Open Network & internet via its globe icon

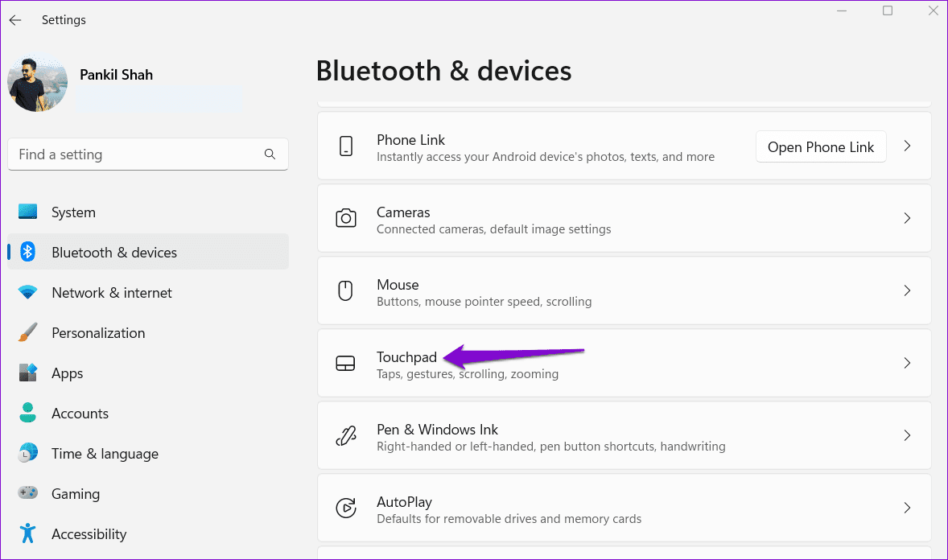tap(27, 292)
